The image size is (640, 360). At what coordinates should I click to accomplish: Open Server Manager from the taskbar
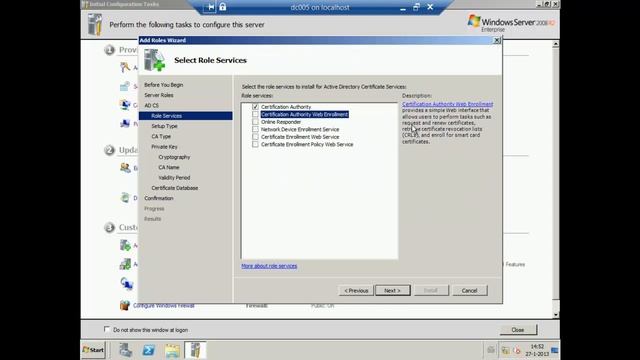(x=126, y=350)
